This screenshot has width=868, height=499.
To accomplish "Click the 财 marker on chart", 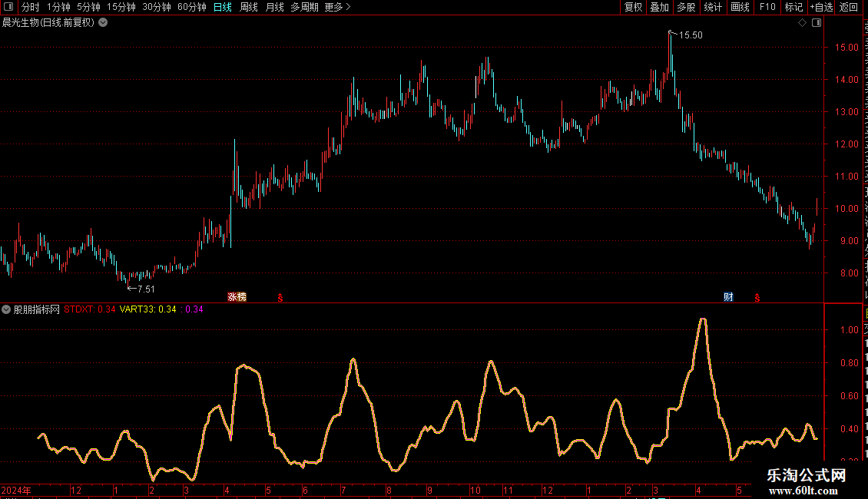I will (x=728, y=297).
